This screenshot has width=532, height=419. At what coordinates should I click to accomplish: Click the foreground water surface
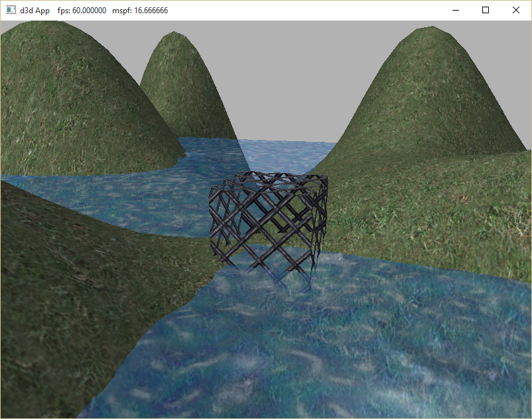click(x=332, y=351)
